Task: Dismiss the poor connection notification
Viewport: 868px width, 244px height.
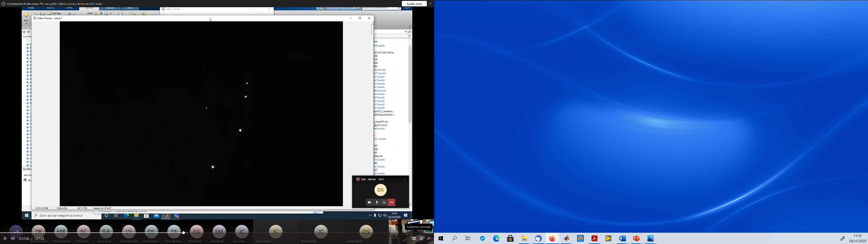Action: 430,4
